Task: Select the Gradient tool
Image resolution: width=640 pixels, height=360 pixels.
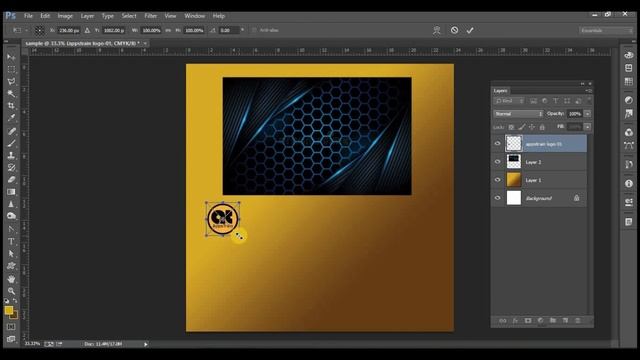Action: pos(11,192)
